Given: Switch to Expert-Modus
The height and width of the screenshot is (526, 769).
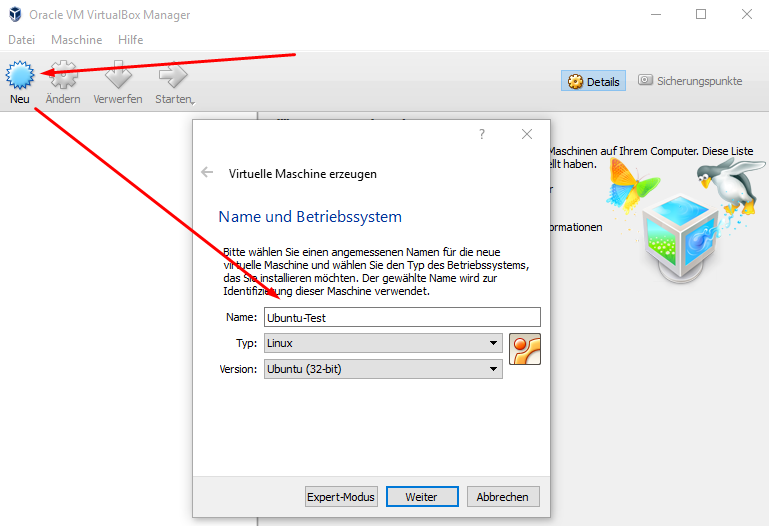Looking at the screenshot, I should (340, 497).
